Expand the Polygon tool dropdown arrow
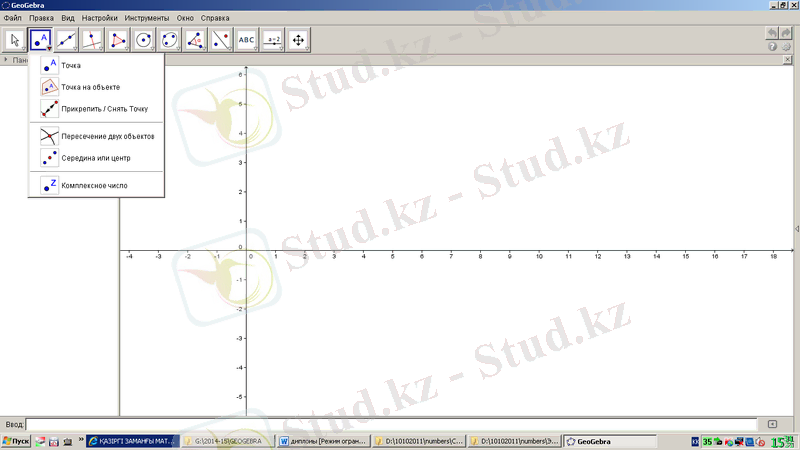Screen dimensions: 800x450 tap(127, 49)
